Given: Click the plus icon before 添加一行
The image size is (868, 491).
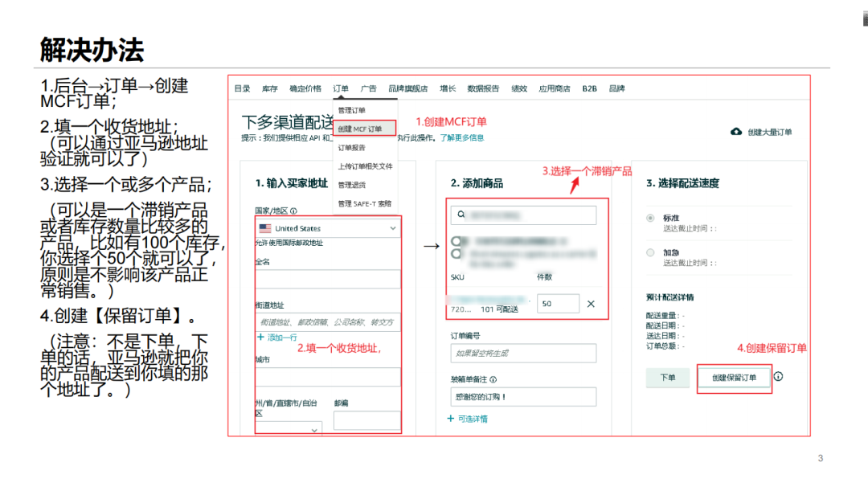Looking at the screenshot, I should coord(260,338).
